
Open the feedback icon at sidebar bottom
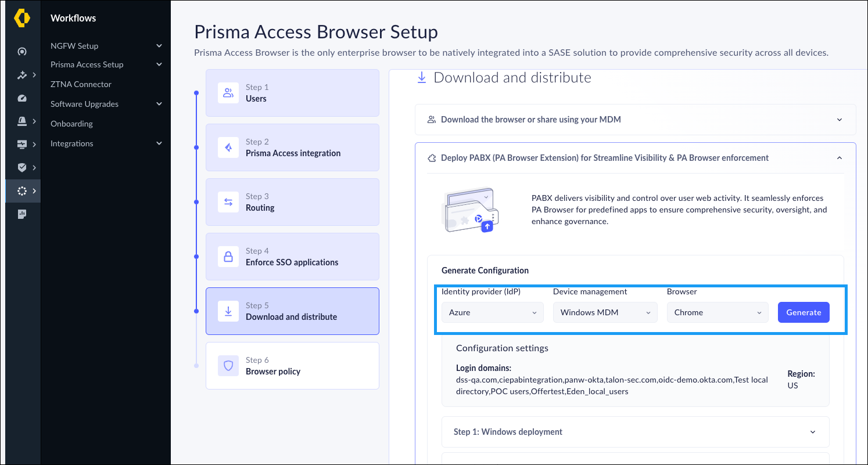[x=22, y=214]
